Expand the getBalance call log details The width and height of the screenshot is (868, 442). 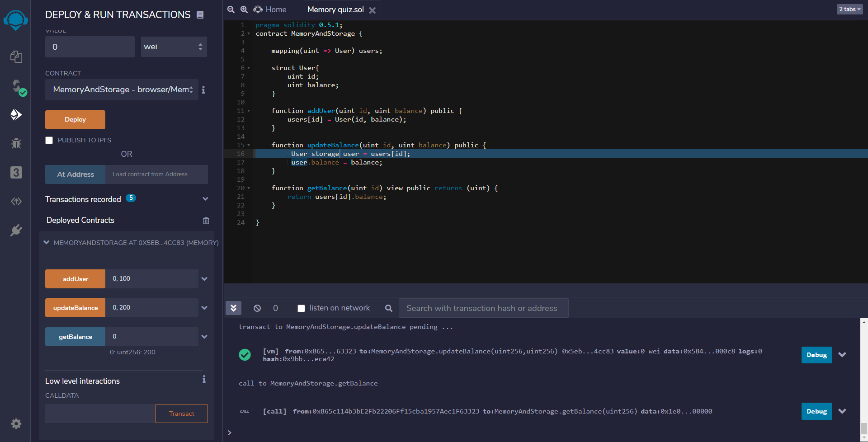pos(842,411)
